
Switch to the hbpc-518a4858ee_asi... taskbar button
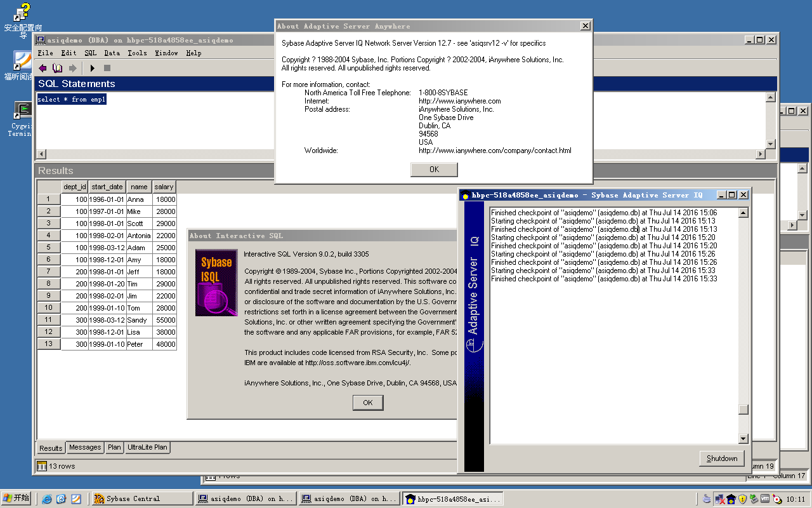453,499
